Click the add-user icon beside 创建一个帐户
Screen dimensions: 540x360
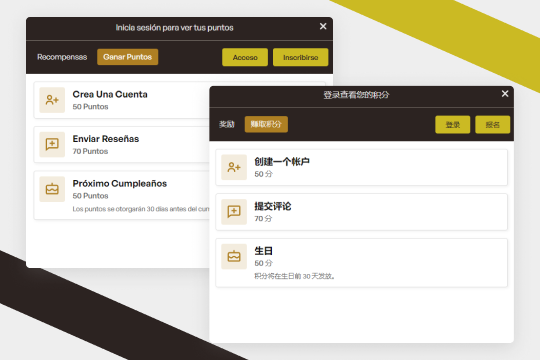tap(234, 167)
